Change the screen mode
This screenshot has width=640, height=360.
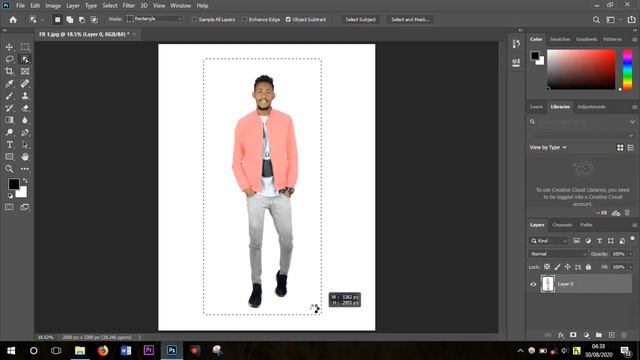(x=25, y=207)
